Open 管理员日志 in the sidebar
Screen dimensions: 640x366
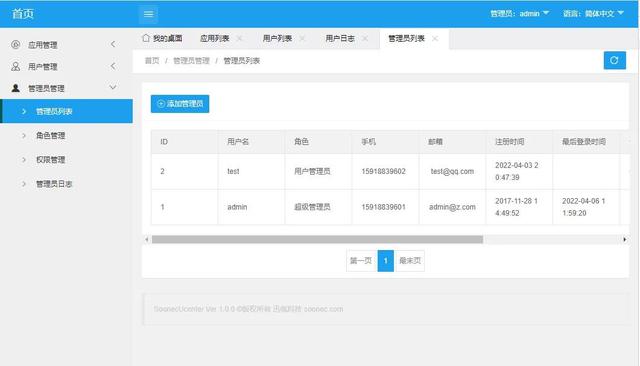(x=67, y=184)
